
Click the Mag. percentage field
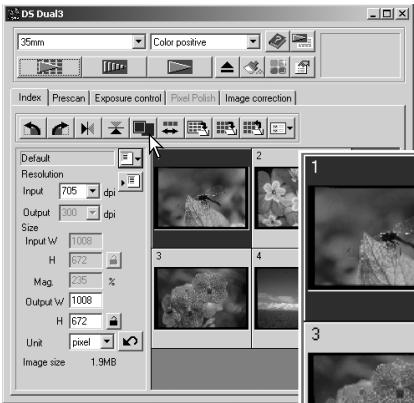pos(86,281)
